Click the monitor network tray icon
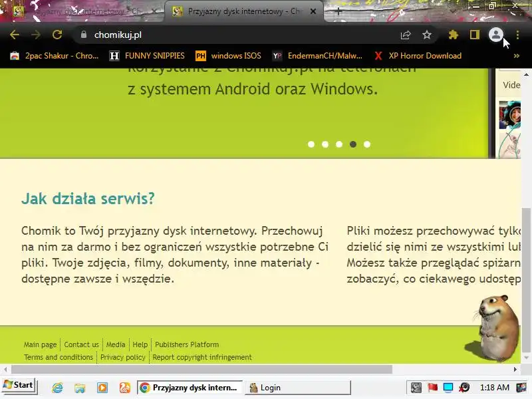The image size is (532, 399). point(448,388)
